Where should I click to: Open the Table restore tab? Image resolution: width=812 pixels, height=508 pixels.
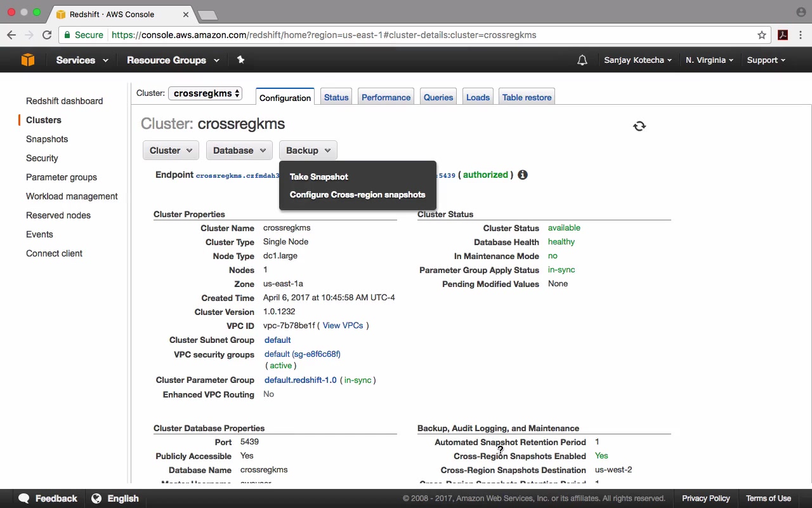[527, 97]
